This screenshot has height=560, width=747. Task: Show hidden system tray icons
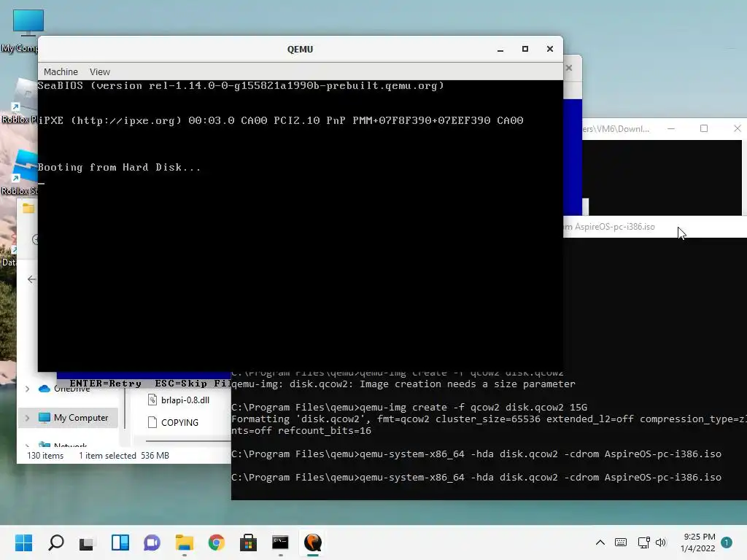tap(600, 542)
